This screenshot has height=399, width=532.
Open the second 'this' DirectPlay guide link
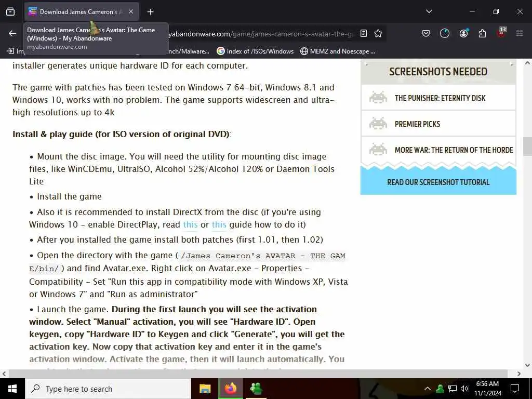pyautogui.click(x=219, y=224)
